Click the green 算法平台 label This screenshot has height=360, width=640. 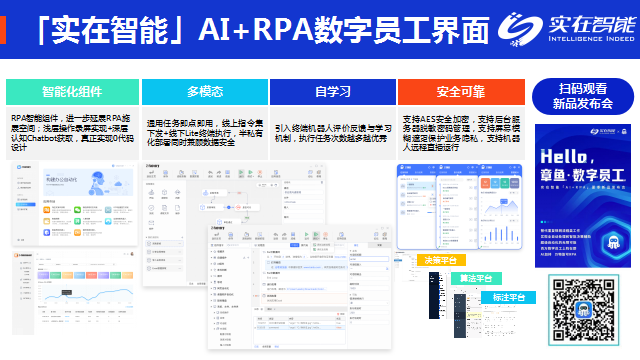(476, 278)
